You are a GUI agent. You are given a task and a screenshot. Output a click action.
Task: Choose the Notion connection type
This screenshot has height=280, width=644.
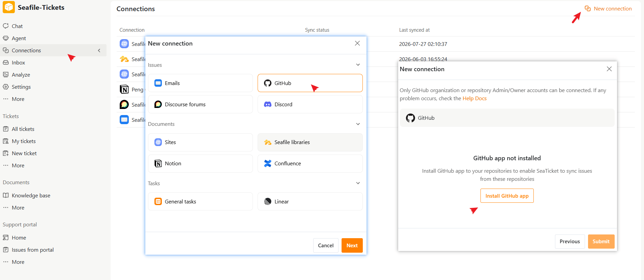coord(200,163)
